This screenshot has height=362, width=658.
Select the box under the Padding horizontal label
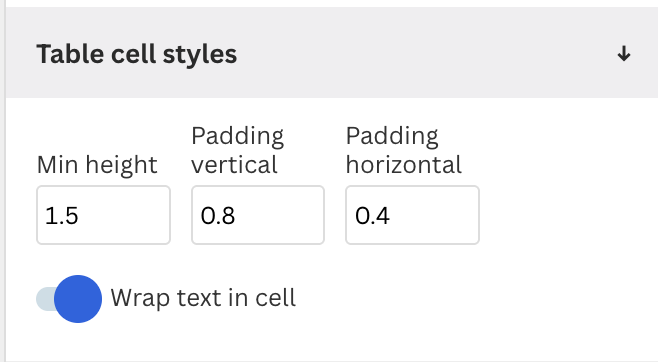click(412, 215)
